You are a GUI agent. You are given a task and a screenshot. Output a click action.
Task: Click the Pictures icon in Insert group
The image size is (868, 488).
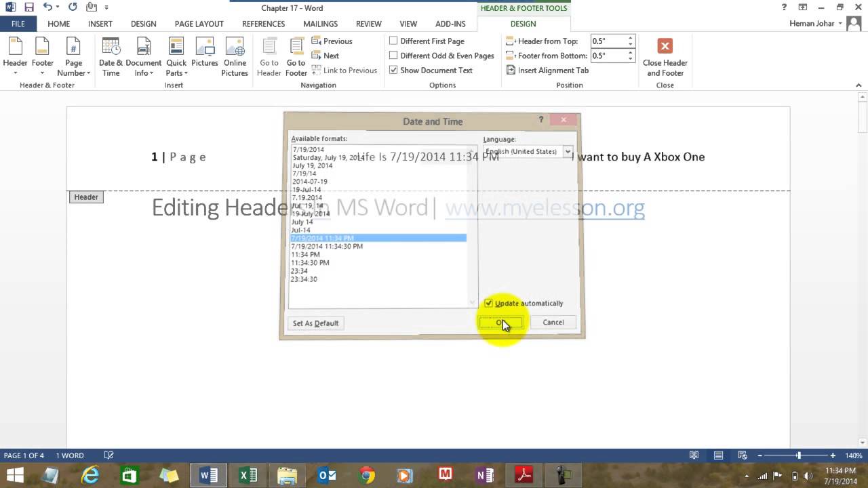click(x=204, y=53)
